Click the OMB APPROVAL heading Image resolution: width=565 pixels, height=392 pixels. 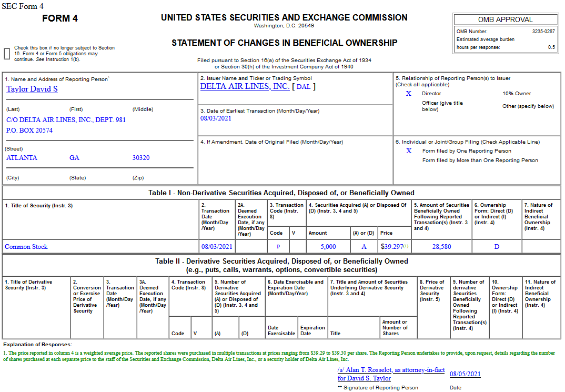click(505, 20)
